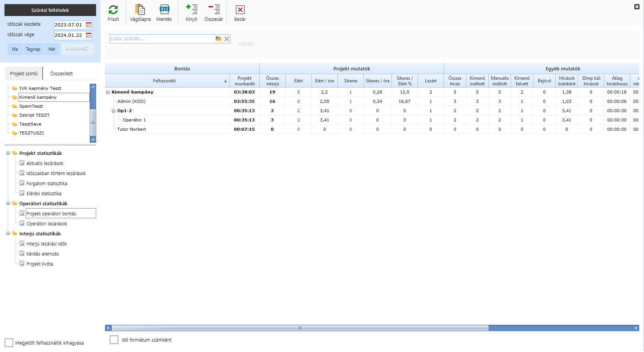Close the report with Bezár icon
The image size is (644, 352).
[x=240, y=10]
